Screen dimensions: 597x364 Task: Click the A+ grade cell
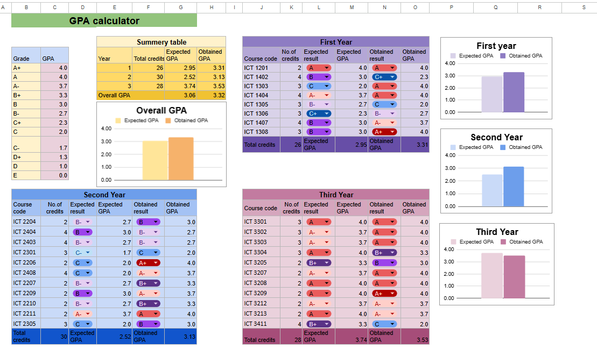click(26, 68)
